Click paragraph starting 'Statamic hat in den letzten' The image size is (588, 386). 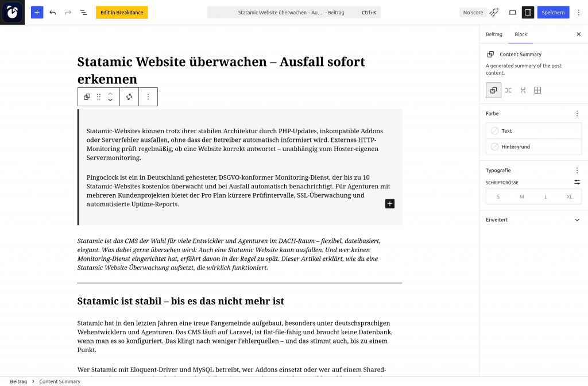(x=235, y=337)
